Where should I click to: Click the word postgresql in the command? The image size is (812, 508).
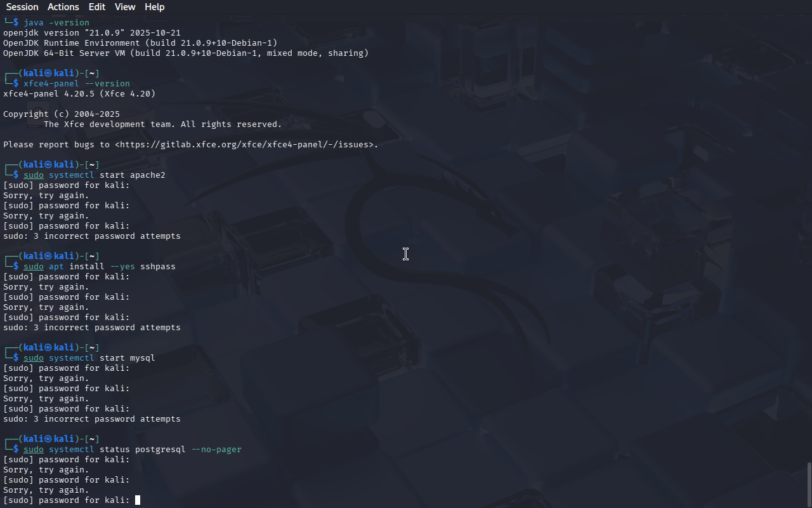[x=160, y=450]
